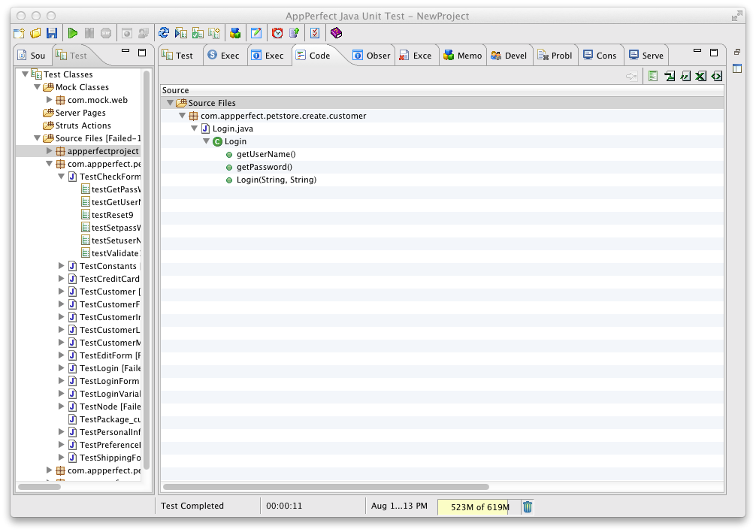Click the new test class sparkle icon
Screen dimensions: 756x532
pos(214,33)
